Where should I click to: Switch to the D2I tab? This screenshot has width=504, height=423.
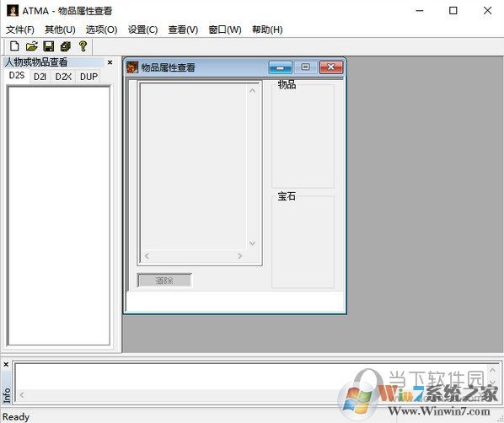(40, 77)
